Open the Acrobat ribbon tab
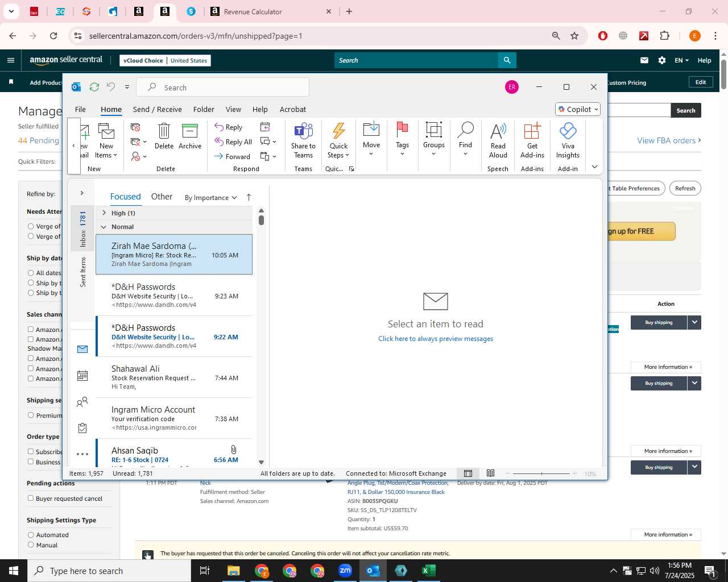 pyautogui.click(x=293, y=109)
